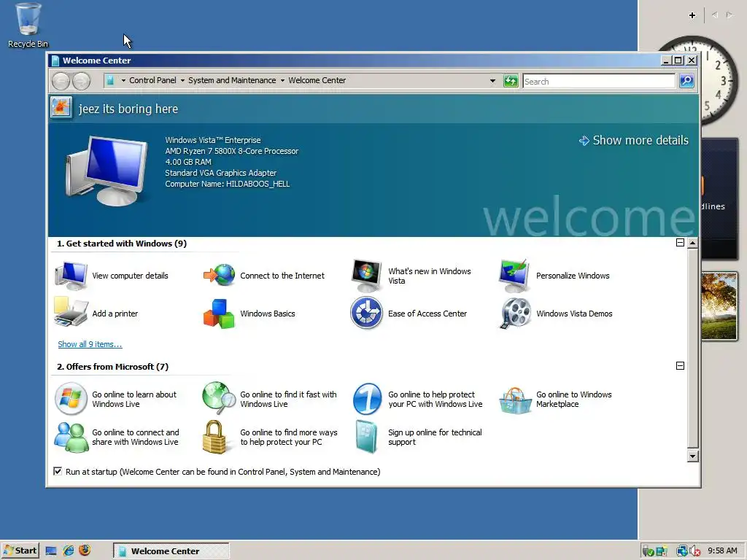747x560 pixels.
Task: Click Welcome Center breadcrumb item
Action: (x=317, y=80)
